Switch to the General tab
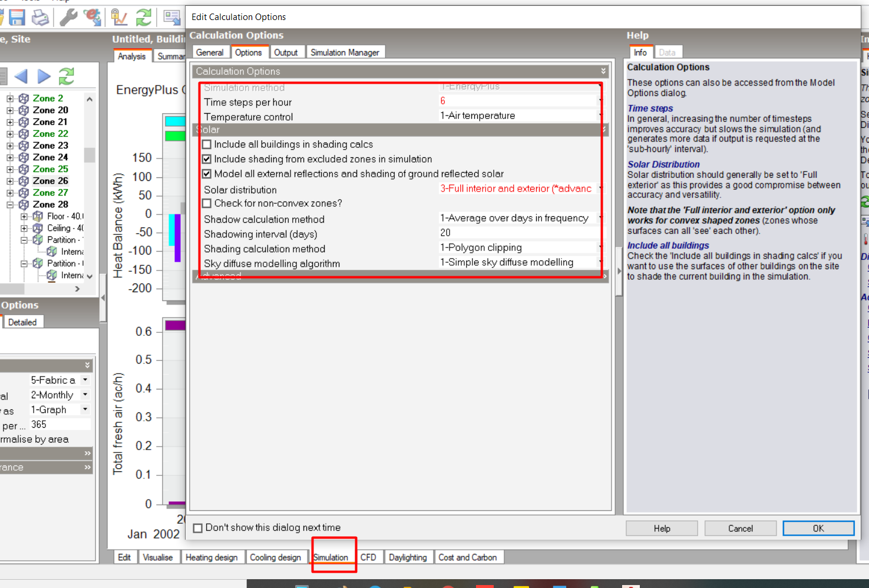This screenshot has width=869, height=588. point(210,52)
